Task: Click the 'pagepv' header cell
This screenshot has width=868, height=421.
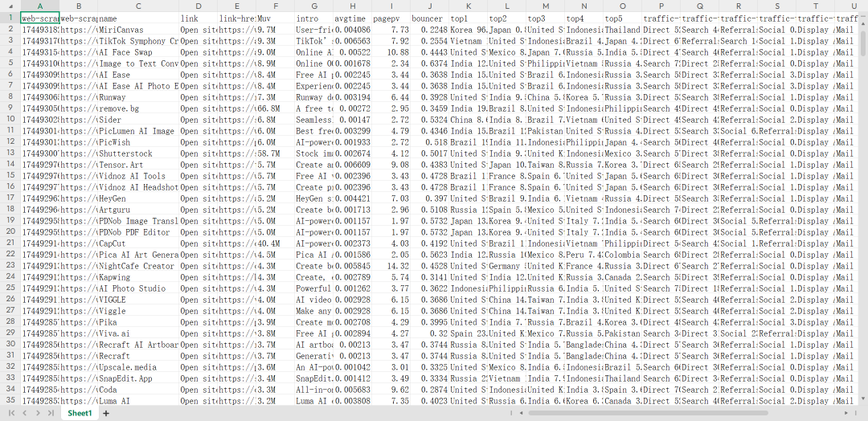Action: click(391, 18)
